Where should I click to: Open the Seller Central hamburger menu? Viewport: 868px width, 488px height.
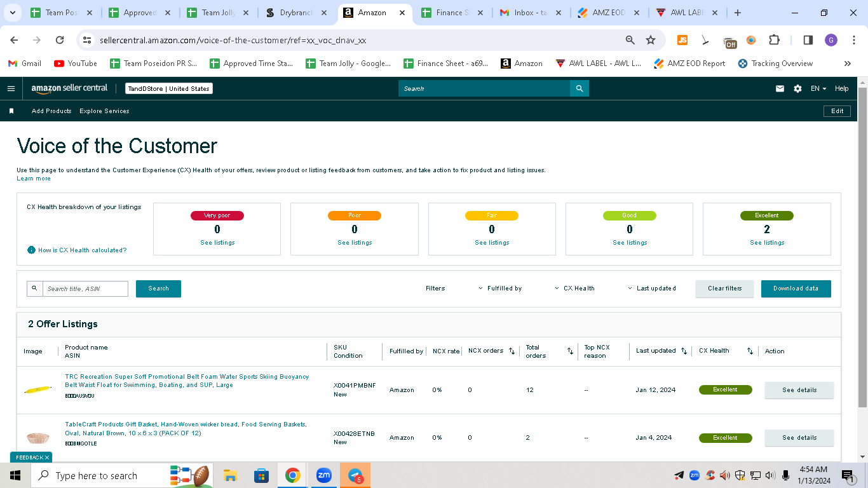tap(11, 88)
